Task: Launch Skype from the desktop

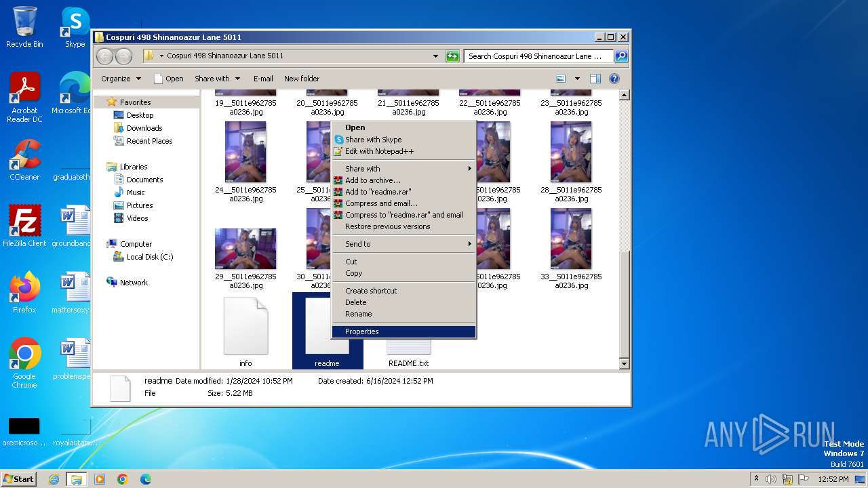Action: 75,27
